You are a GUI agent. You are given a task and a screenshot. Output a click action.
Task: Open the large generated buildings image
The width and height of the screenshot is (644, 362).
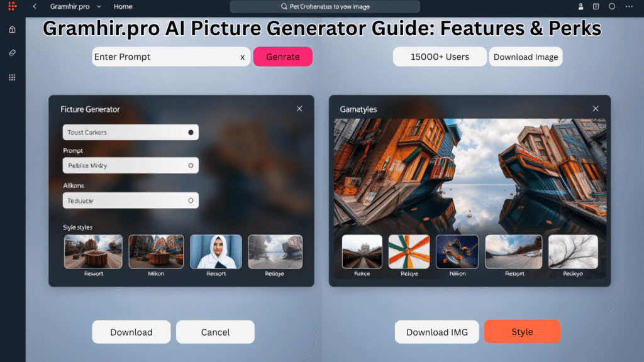[470, 177]
